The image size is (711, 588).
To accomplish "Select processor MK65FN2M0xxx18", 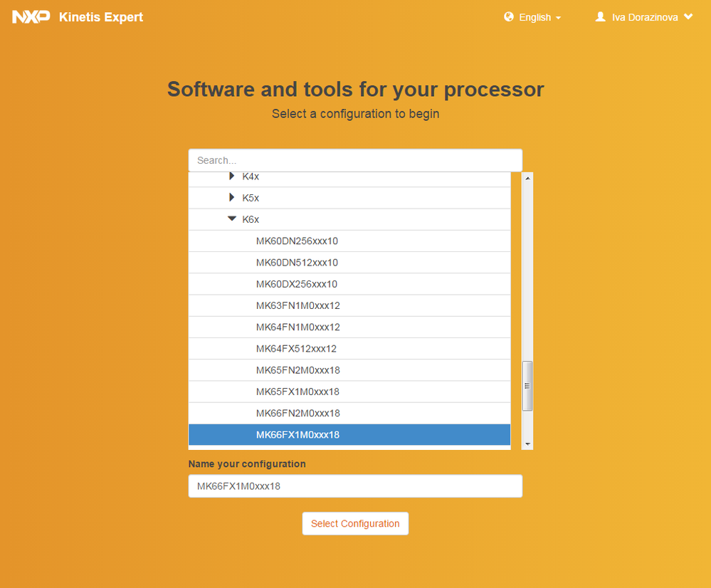I will (349, 370).
